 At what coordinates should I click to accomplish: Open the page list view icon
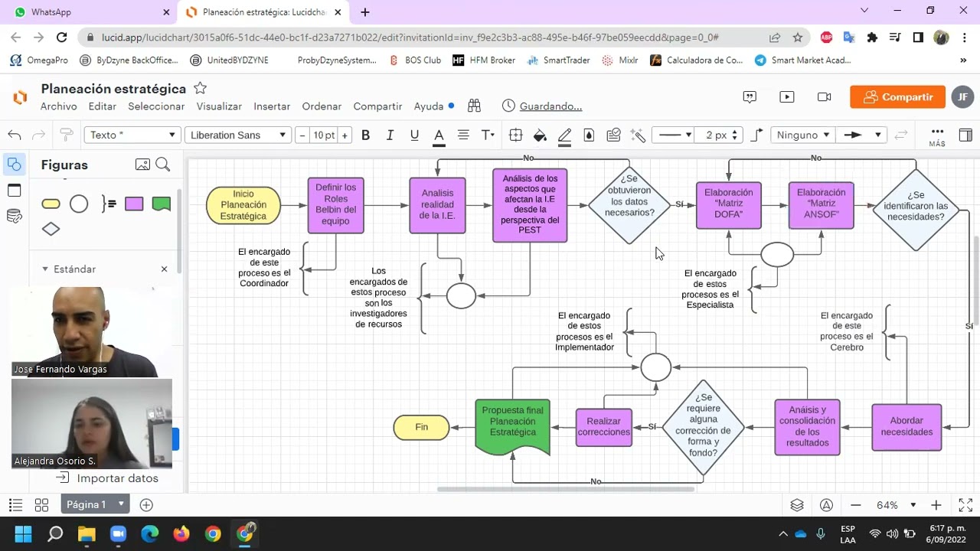click(x=15, y=505)
